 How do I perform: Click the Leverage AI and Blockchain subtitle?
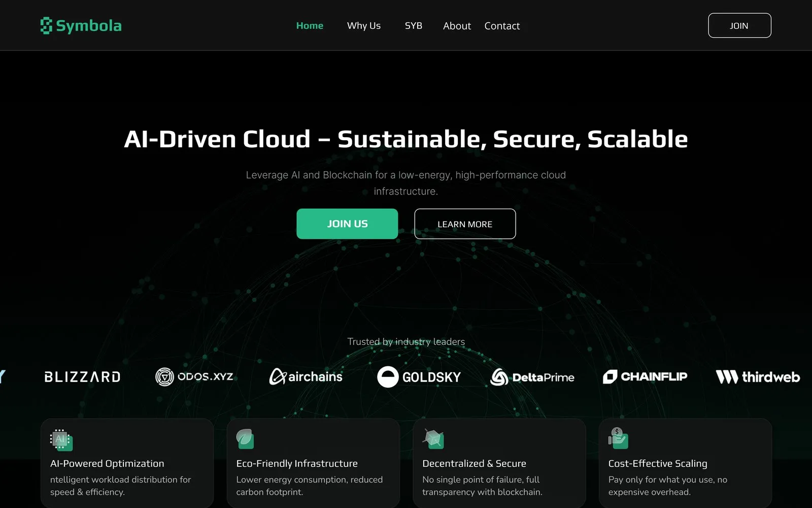click(x=406, y=183)
